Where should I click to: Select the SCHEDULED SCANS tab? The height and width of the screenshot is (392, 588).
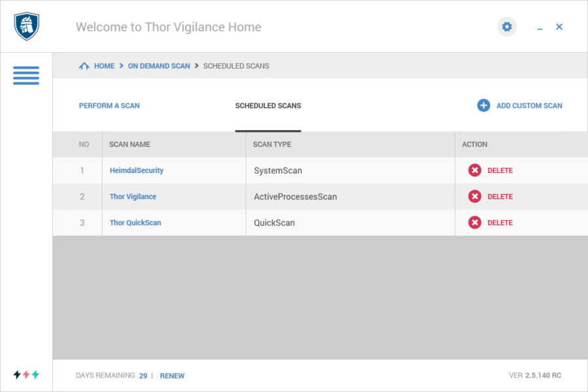tap(268, 106)
